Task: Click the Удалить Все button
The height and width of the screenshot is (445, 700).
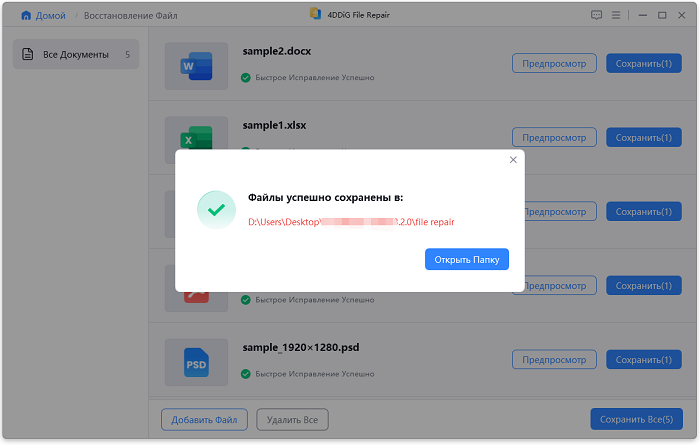Action: click(x=292, y=418)
